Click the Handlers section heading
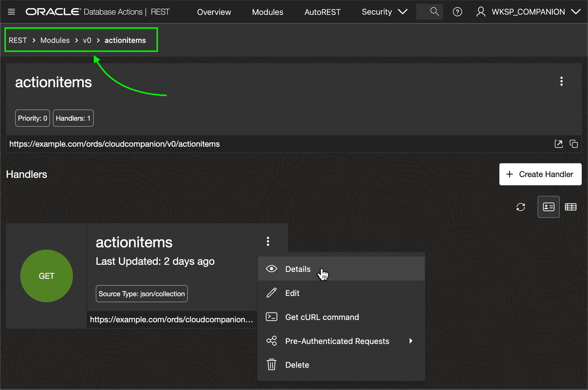588x390 pixels. pos(27,174)
